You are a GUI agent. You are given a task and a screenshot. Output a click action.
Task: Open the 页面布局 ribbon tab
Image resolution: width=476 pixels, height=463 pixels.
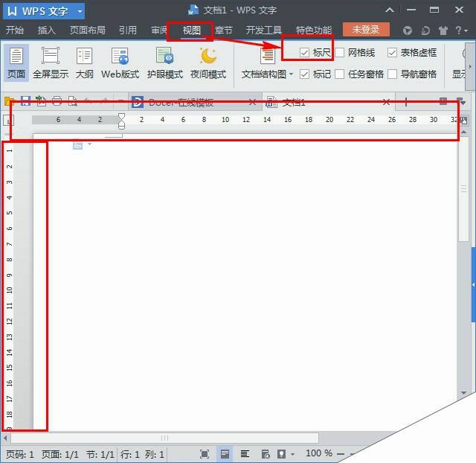click(x=88, y=30)
